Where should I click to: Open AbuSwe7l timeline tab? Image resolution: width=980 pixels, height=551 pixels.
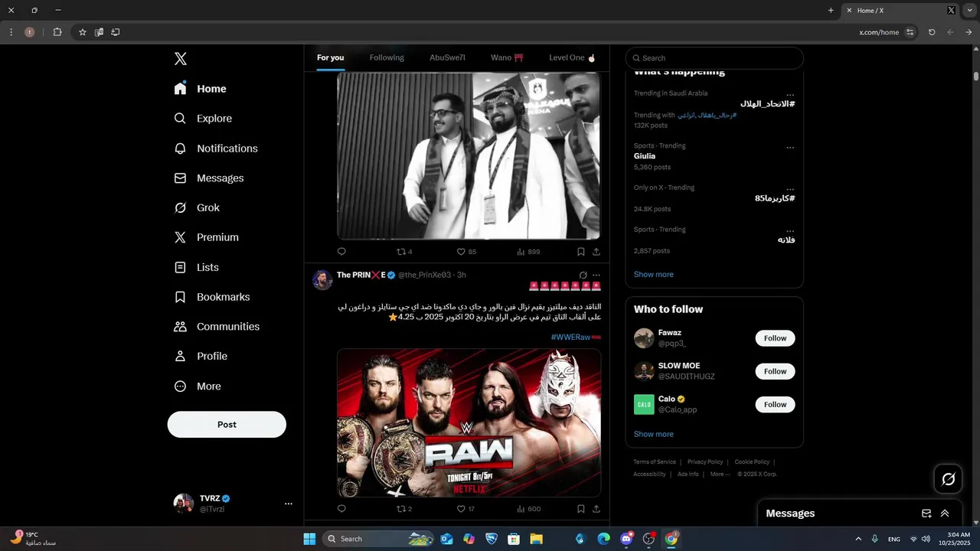click(447, 57)
